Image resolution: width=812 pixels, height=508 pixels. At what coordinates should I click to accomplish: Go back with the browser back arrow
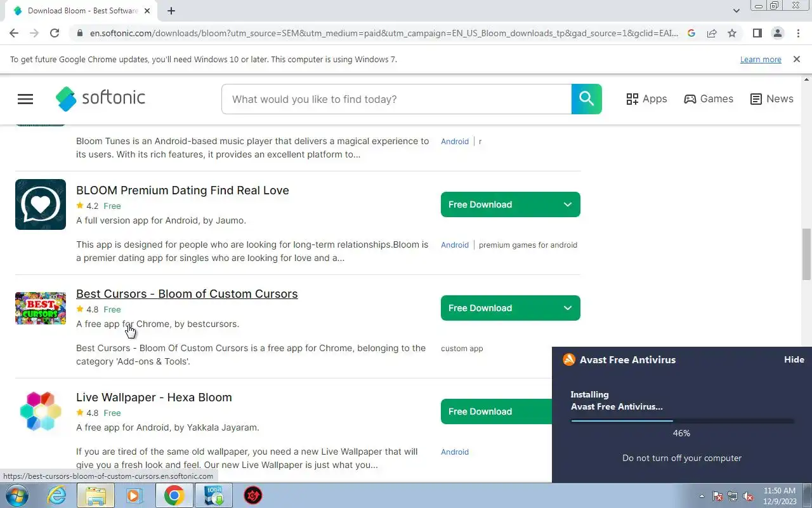click(x=14, y=33)
